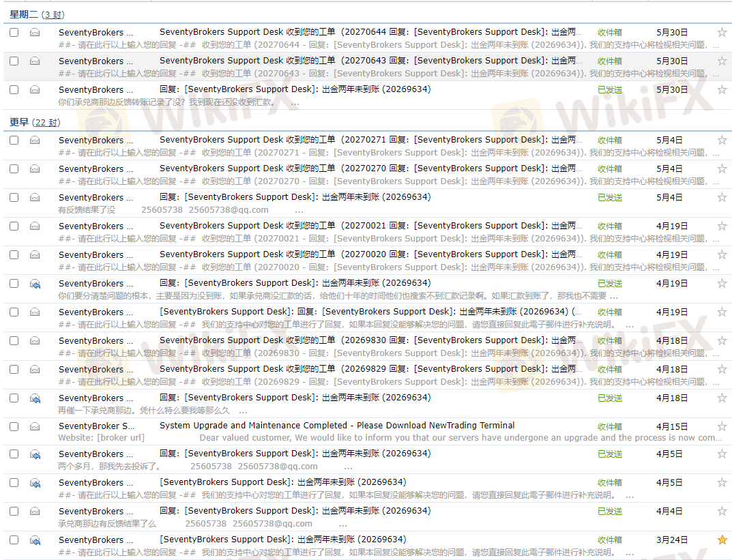Star the sent email dated 4月18日
This screenshot has width=732, height=560.
click(722, 398)
